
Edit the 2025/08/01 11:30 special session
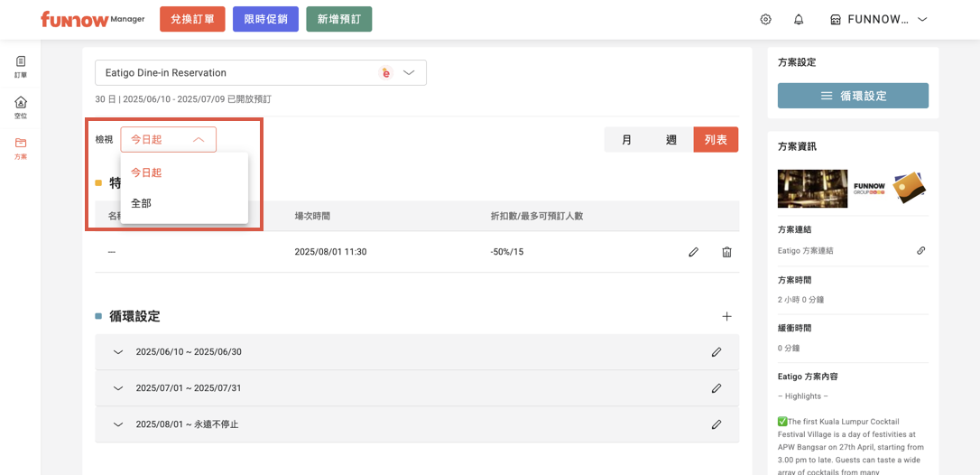click(693, 252)
